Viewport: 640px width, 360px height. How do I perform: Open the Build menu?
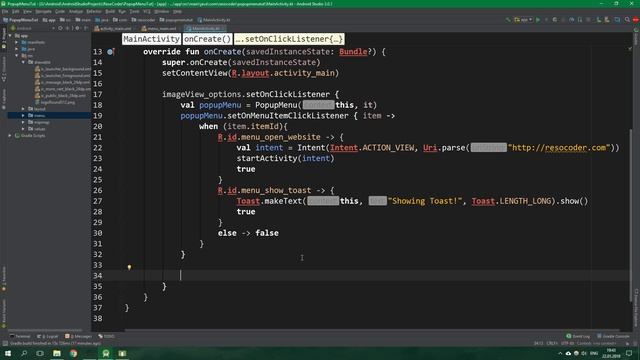tap(110, 11)
